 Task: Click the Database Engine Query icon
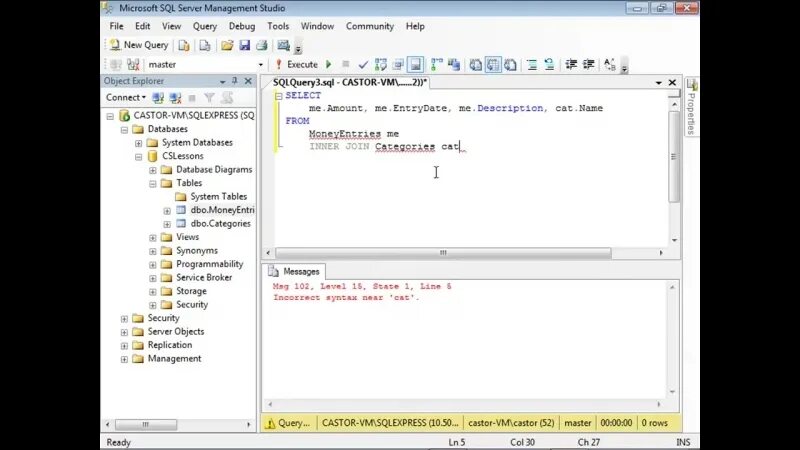click(x=184, y=45)
